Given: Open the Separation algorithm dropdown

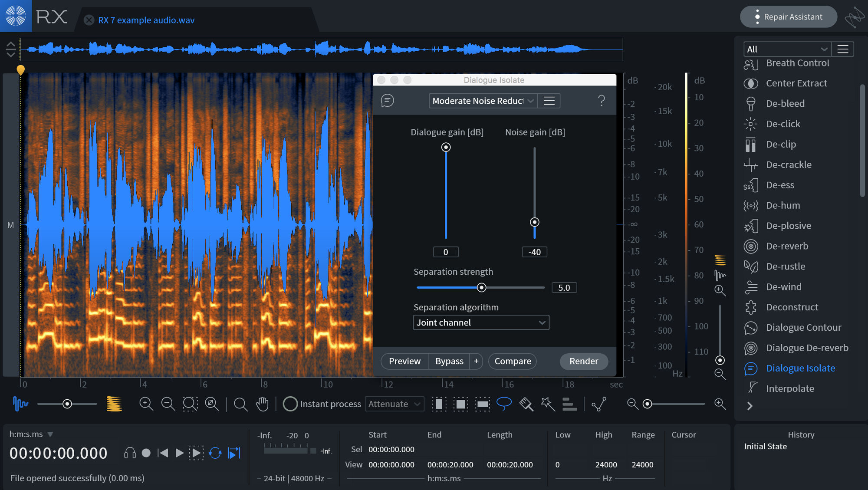Looking at the screenshot, I should pyautogui.click(x=481, y=323).
